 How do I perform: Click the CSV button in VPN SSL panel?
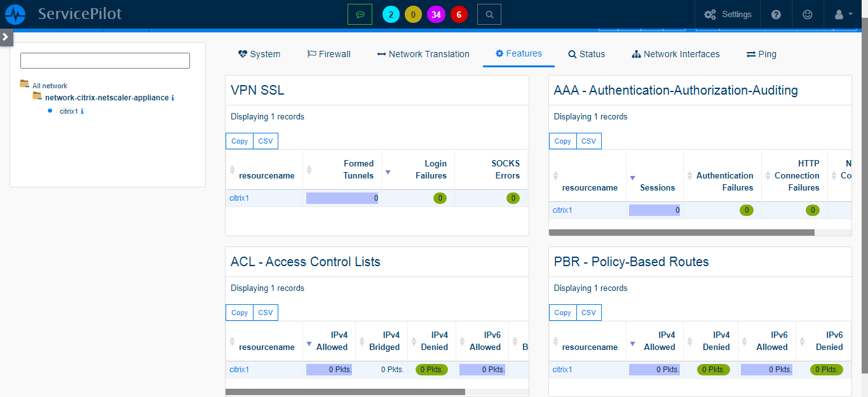265,140
